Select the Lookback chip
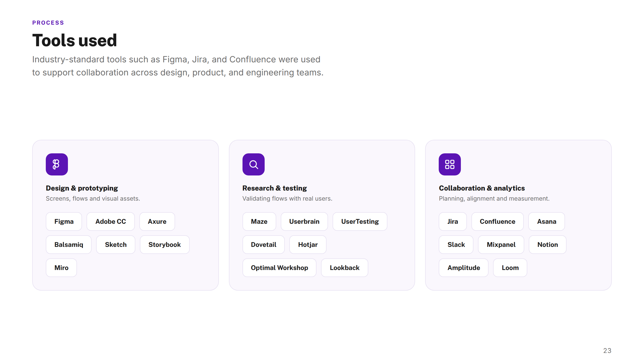This screenshot has width=644, height=362. click(x=345, y=268)
